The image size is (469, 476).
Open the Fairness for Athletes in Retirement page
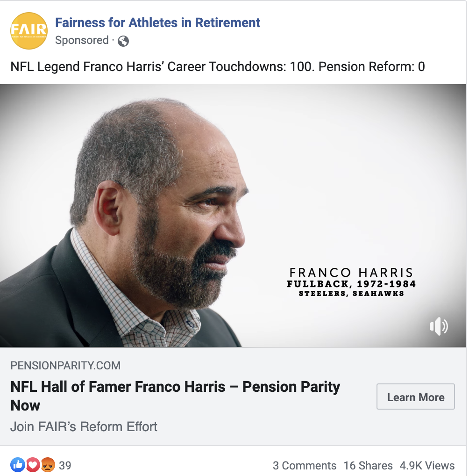pyautogui.click(x=157, y=23)
